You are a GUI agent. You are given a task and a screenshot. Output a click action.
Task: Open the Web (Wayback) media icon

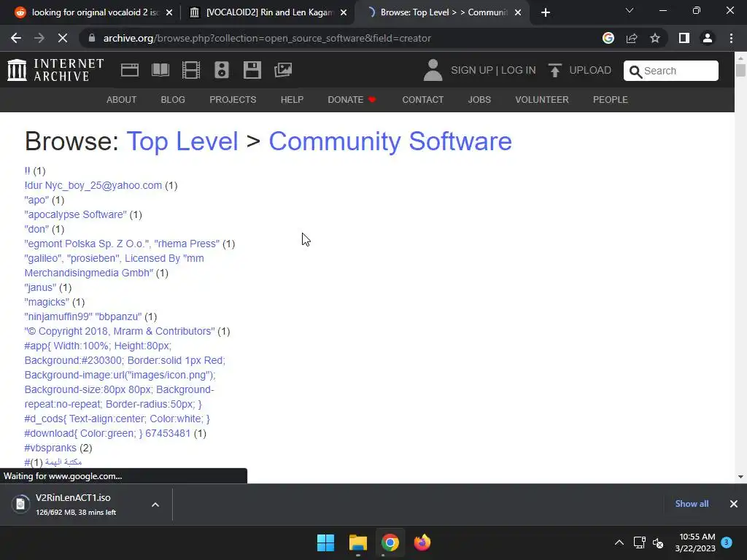point(130,70)
